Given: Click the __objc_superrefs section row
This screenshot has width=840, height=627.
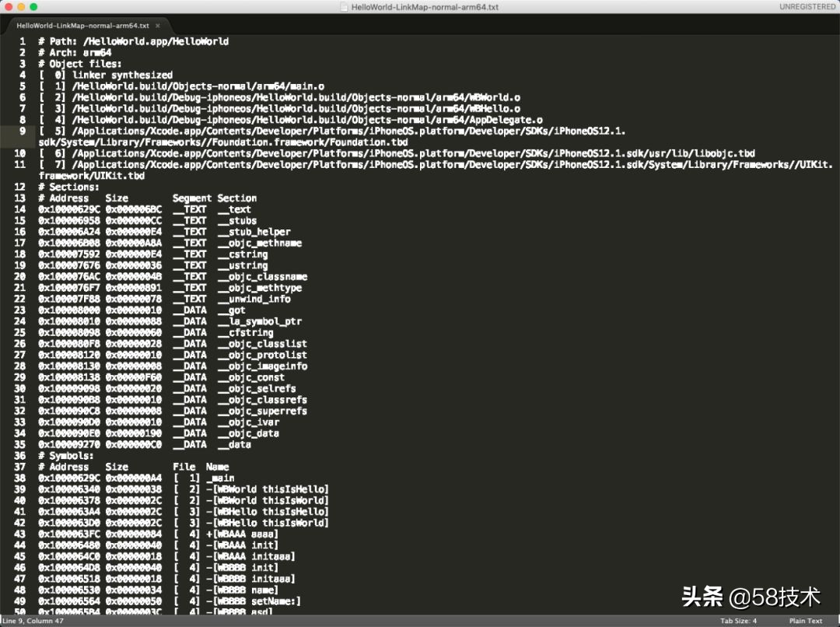Looking at the screenshot, I should [x=173, y=411].
